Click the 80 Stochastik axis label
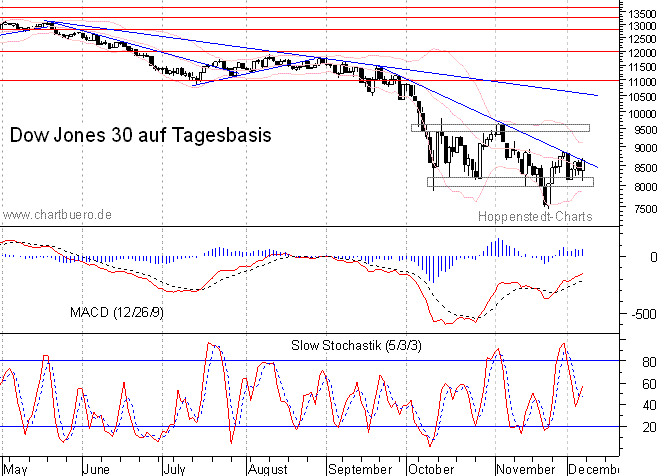660x476 pixels. 649,362
